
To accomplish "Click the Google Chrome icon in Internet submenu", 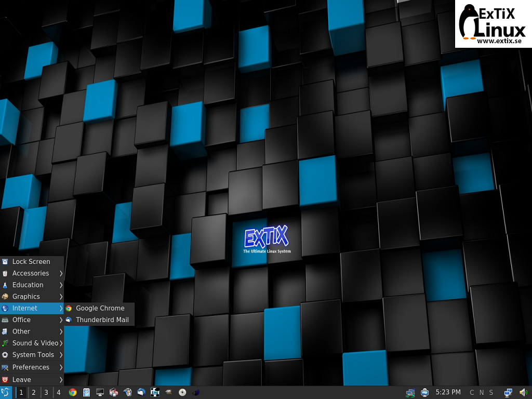I will pyautogui.click(x=69, y=308).
